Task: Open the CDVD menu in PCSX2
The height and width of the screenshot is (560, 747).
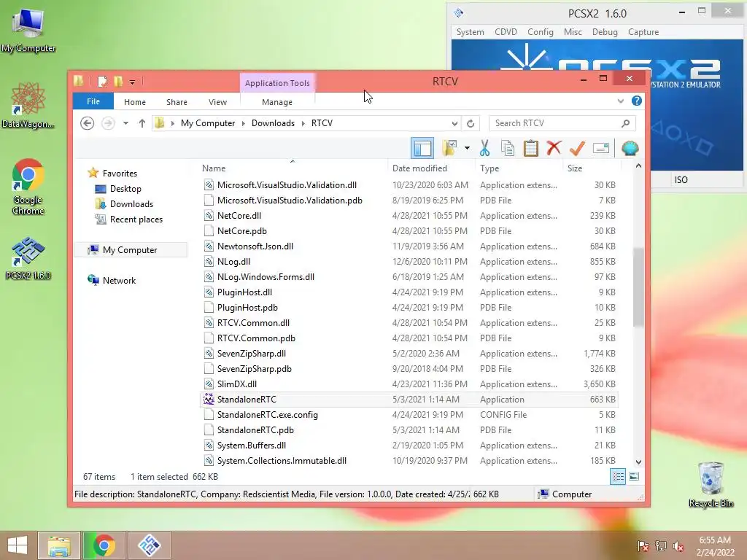Action: pos(506,32)
